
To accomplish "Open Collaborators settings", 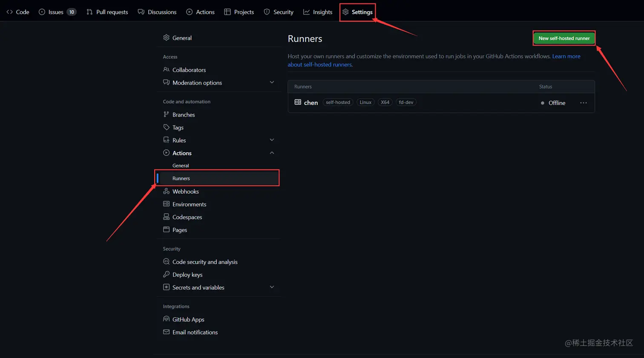I will (189, 70).
